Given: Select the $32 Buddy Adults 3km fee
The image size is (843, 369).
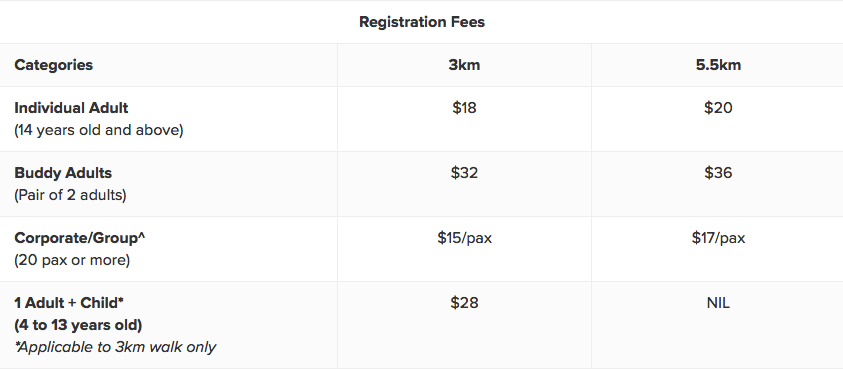Looking at the screenshot, I should tap(464, 173).
